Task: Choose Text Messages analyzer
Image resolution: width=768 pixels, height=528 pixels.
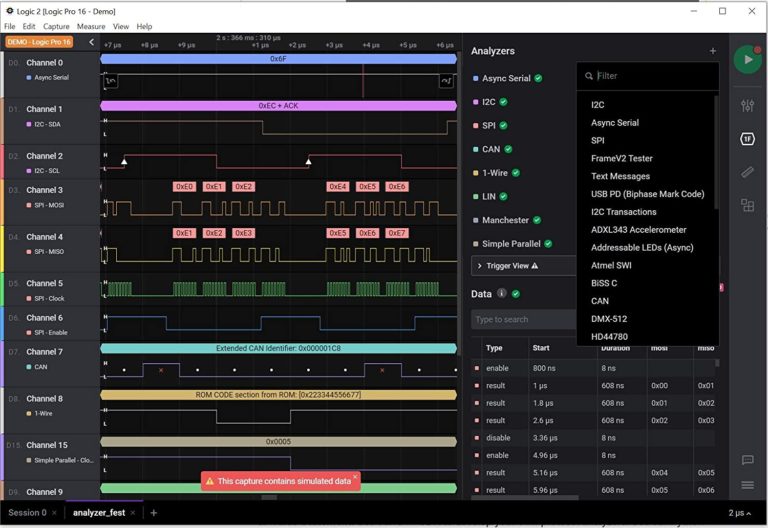Action: pos(620,176)
